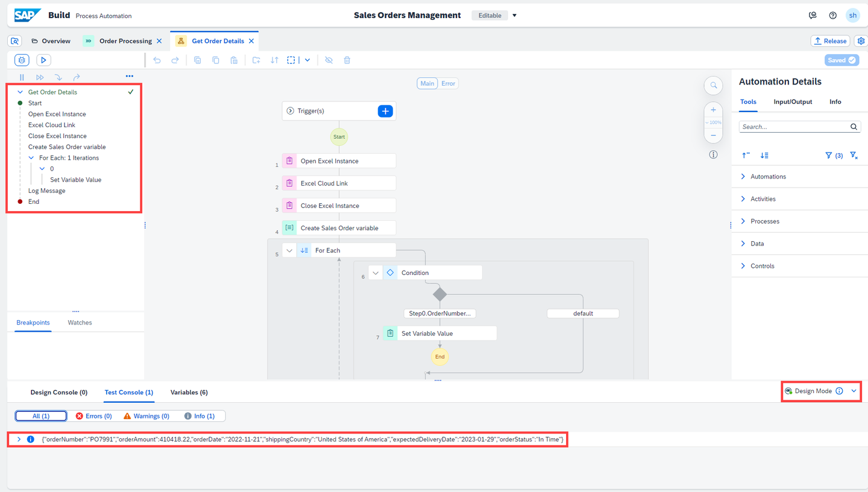Select the 'default' condition branch
The width and height of the screenshot is (868, 492).
(x=583, y=314)
